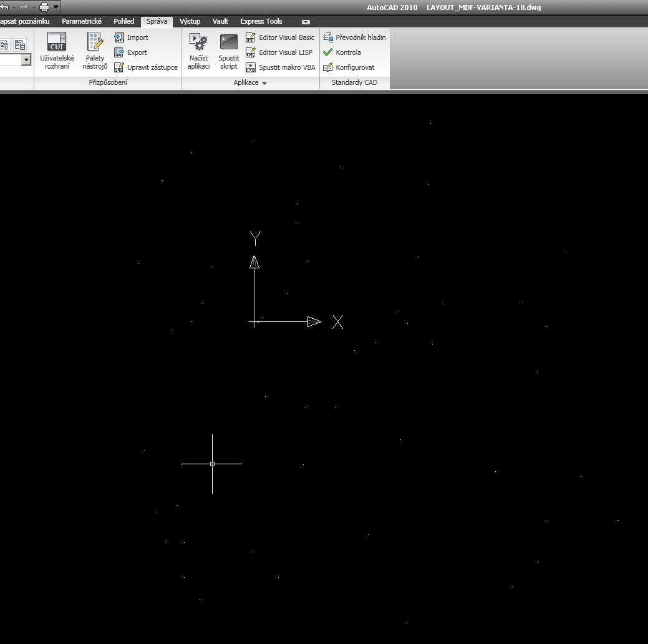The width and height of the screenshot is (648, 644).
Task: Open Palety nástrojů customization
Action: tap(95, 42)
